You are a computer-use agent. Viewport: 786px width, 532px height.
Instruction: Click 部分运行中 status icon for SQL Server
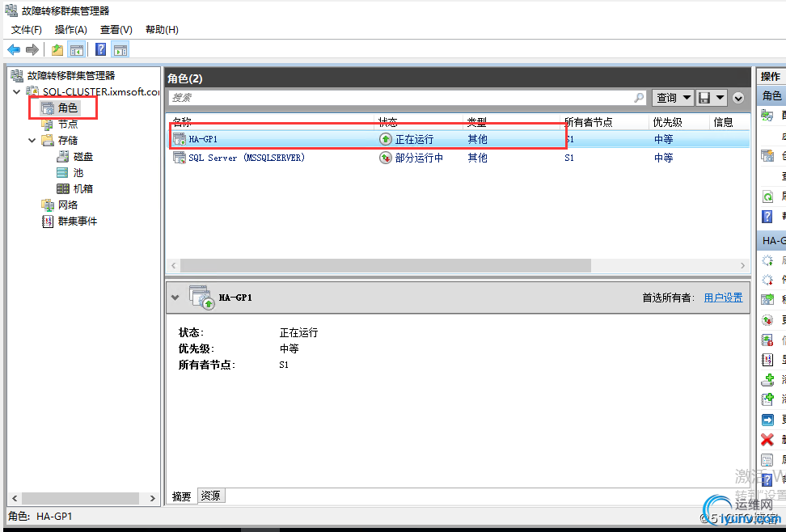385,158
